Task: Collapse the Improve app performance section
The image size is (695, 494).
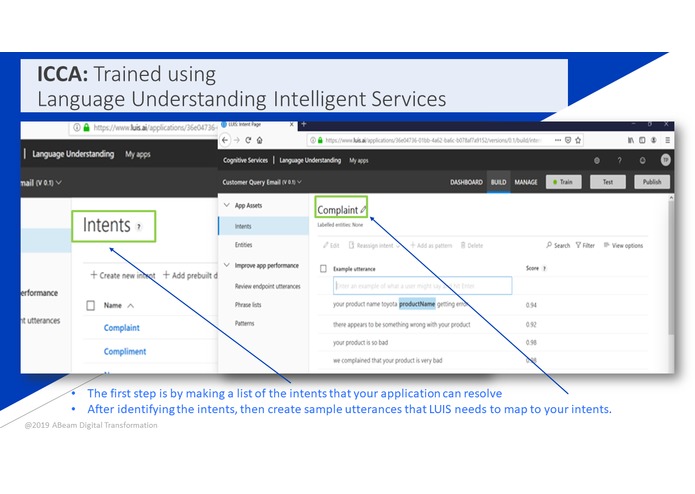Action: 226,265
